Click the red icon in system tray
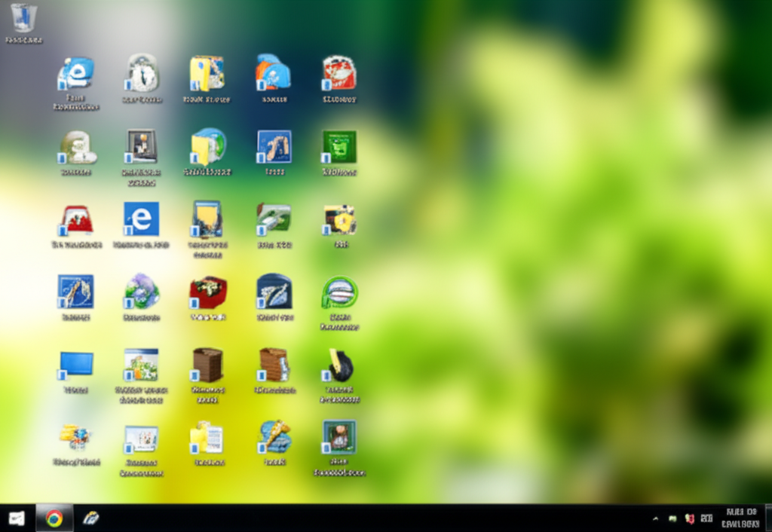Screen dimensions: 772x532 [x=689, y=518]
